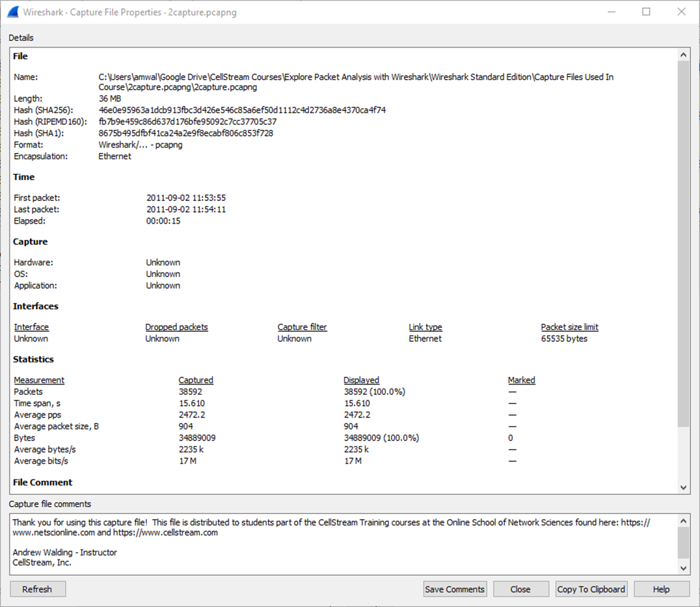This screenshot has width=700, height=607.
Task: Save the capture file comments
Action: click(x=455, y=589)
